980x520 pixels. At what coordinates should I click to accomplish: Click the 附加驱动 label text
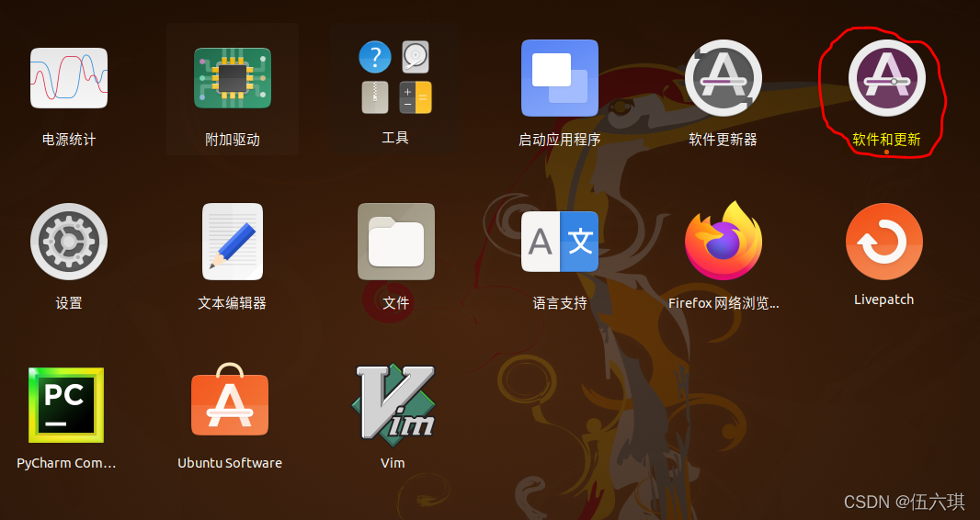(x=233, y=140)
